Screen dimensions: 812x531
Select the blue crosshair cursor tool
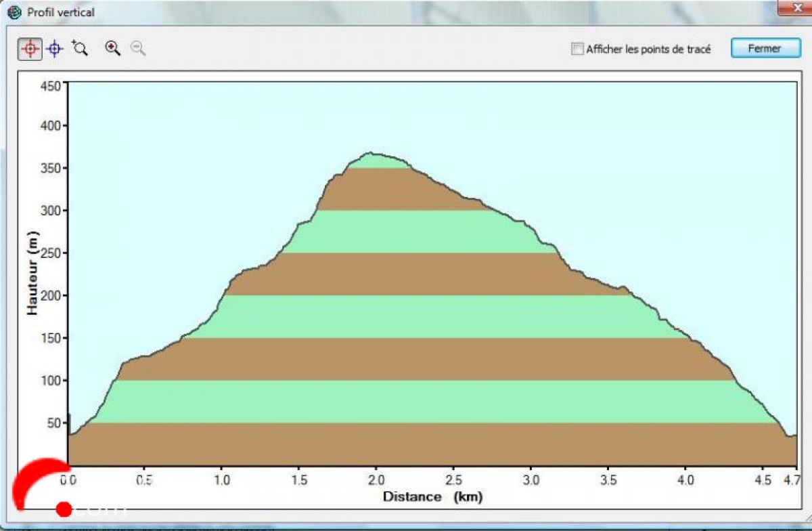pos(55,49)
